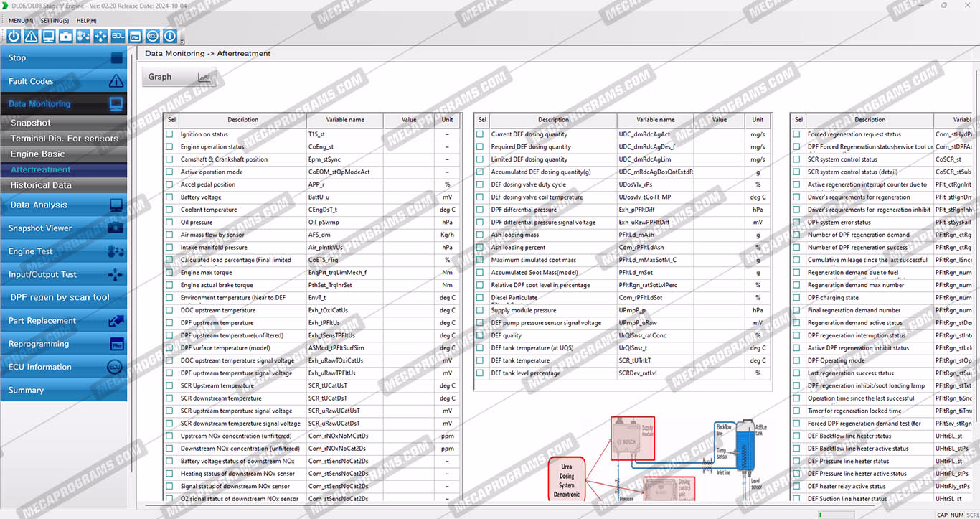Click the fault warning triangle toolbar icon

pos(31,36)
